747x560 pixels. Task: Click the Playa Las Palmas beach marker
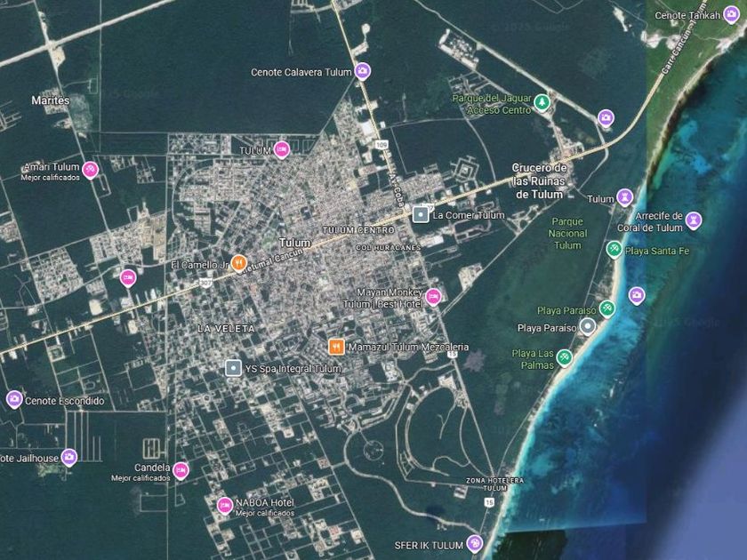pos(564,357)
